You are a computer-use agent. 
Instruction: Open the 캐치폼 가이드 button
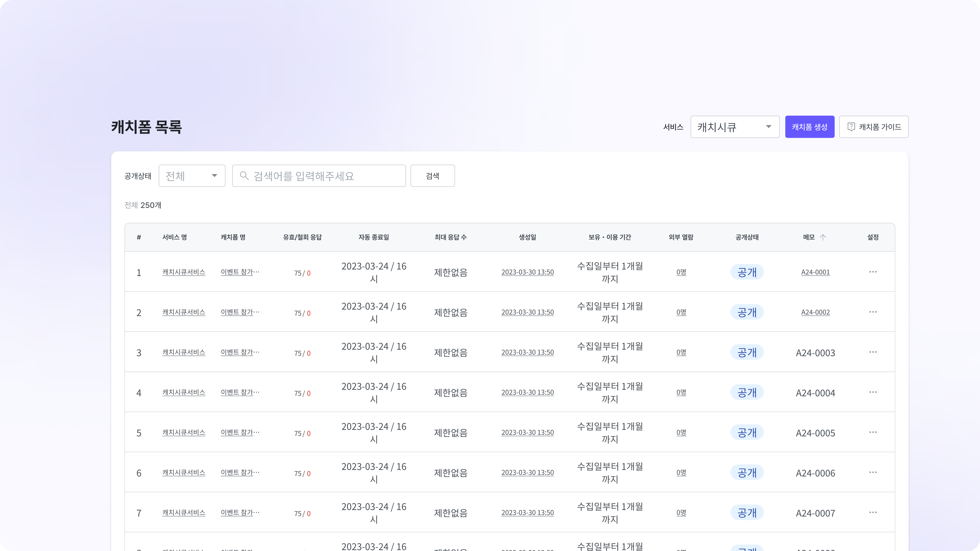pyautogui.click(x=874, y=127)
